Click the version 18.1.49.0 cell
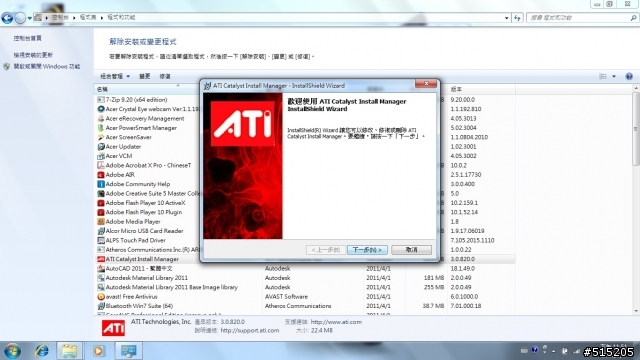 462,269
